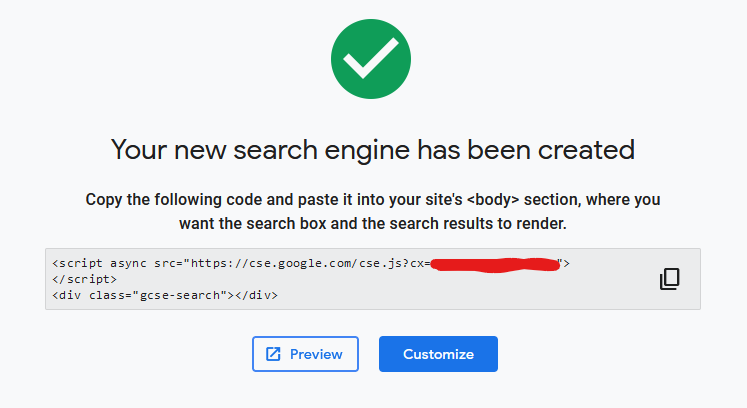This screenshot has height=408, width=747.
Task: Open the search engine Preview
Action: pos(305,354)
